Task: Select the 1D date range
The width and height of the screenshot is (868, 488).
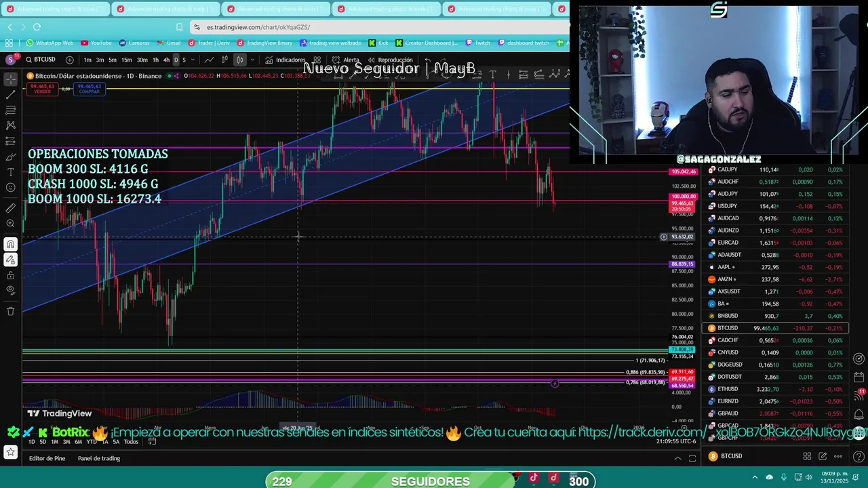Action: point(31,442)
